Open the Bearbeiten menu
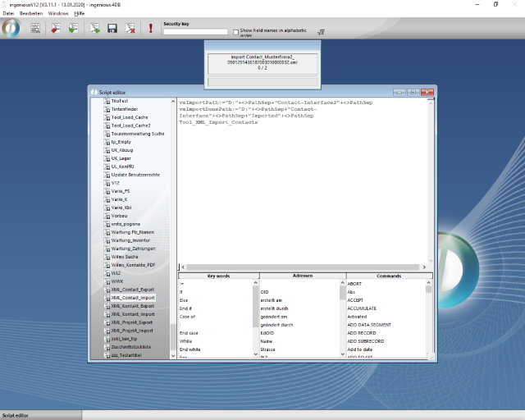The height and width of the screenshot is (420, 525). pyautogui.click(x=31, y=14)
